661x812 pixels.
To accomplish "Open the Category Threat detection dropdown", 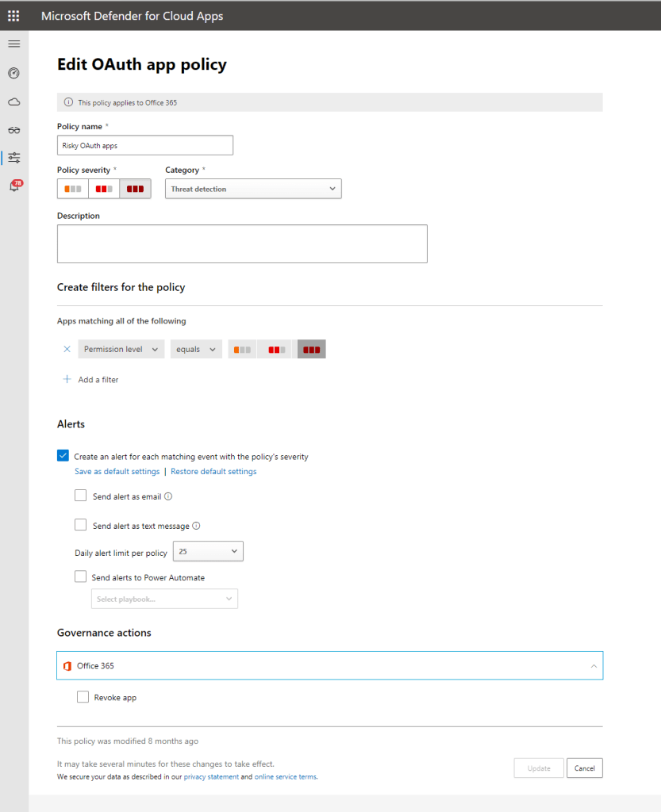I will pyautogui.click(x=253, y=189).
